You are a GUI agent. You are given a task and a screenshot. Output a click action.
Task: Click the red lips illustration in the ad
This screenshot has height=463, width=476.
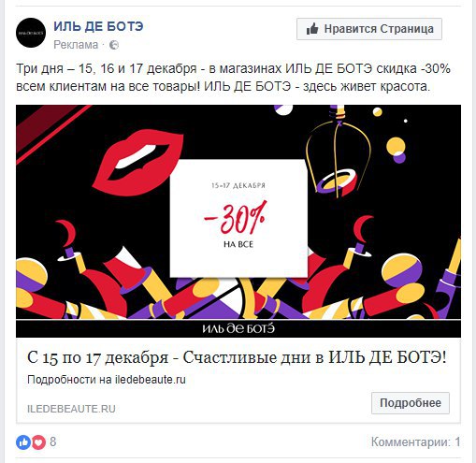(x=137, y=163)
